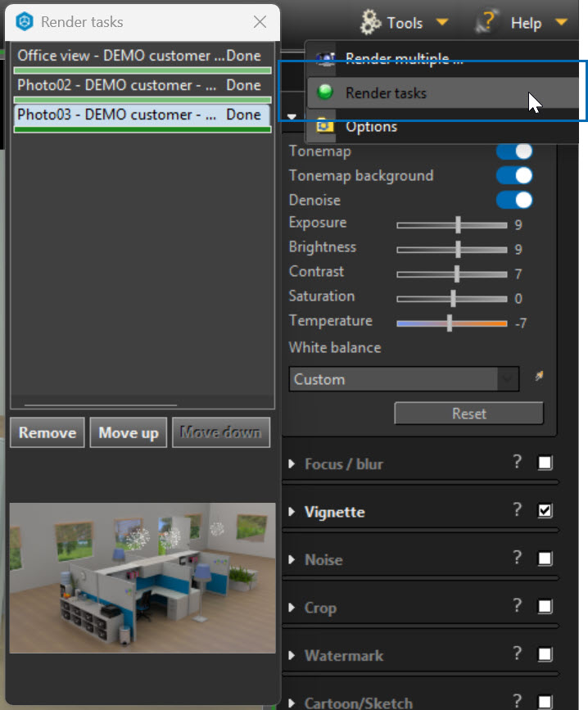Enable the Crop checkbox
Viewport: 588px width, 710px height.
[x=545, y=606]
